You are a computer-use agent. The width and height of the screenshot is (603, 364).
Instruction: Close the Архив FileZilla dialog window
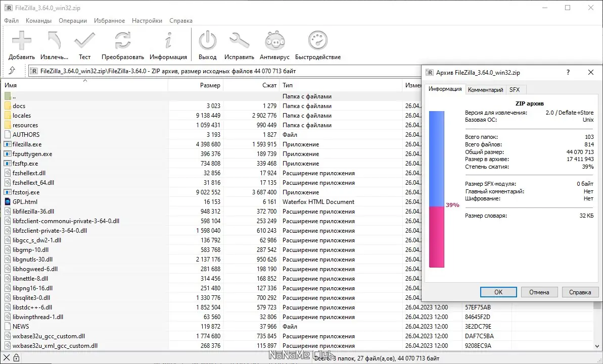click(591, 72)
